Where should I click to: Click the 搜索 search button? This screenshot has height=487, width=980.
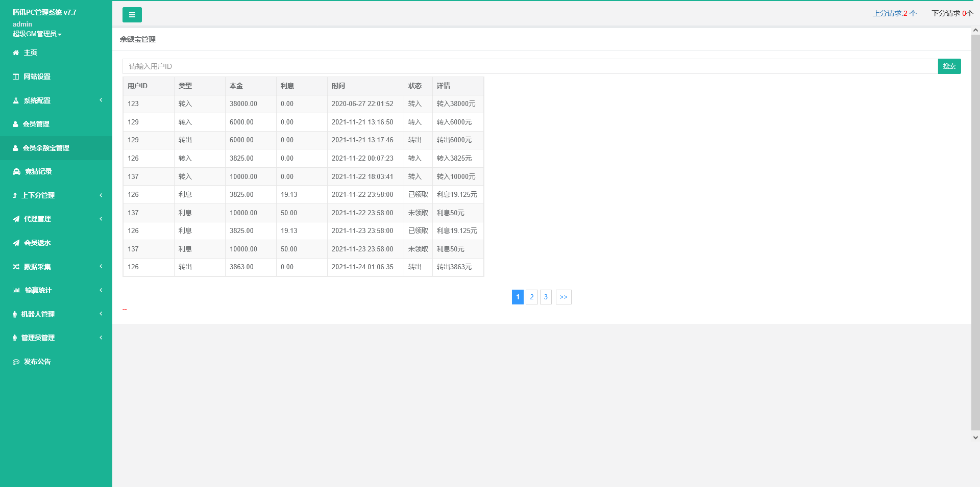[949, 66]
